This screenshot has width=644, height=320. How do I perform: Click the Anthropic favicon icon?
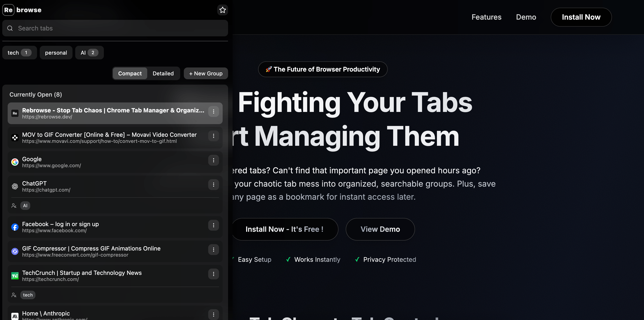(15, 316)
